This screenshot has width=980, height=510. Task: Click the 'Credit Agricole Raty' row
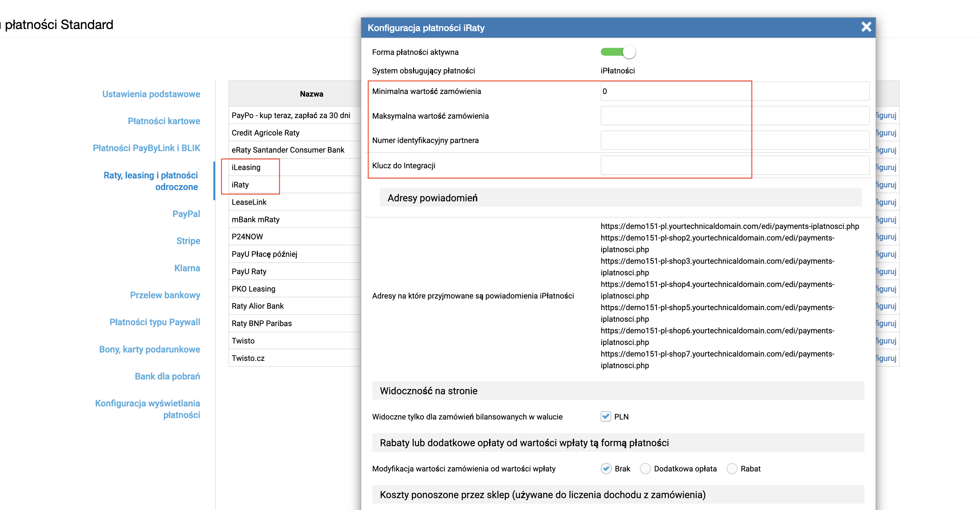point(295,133)
